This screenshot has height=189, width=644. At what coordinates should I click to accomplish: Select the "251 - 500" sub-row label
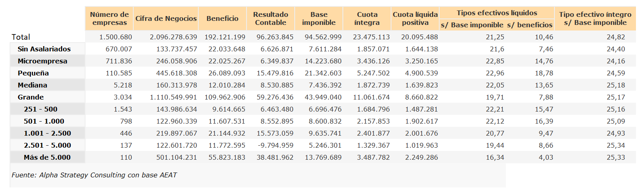(x=41, y=109)
